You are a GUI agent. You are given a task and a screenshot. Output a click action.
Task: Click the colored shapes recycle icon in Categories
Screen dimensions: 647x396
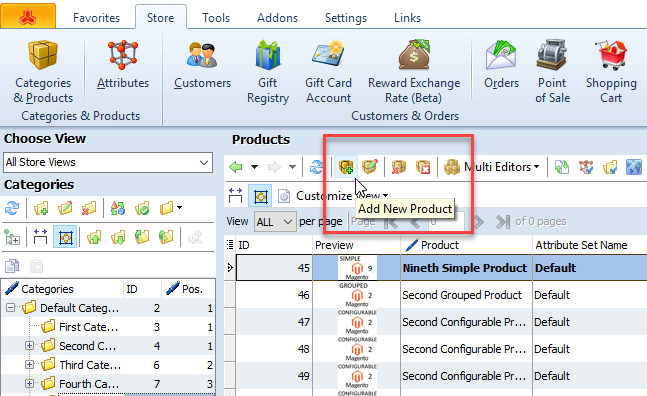[118, 208]
